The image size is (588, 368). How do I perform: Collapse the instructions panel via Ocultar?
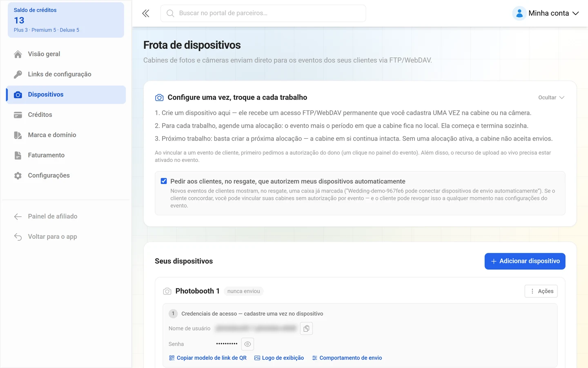click(x=551, y=97)
